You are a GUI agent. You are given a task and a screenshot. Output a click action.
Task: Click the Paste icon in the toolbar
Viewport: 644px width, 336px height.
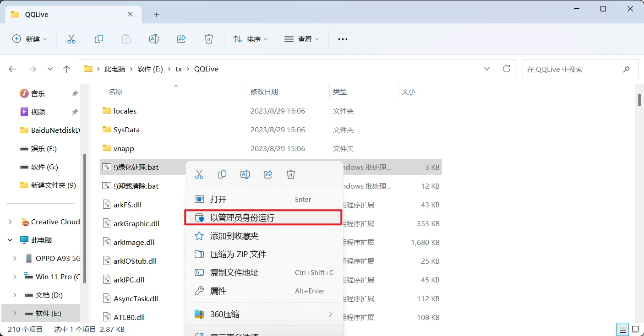pos(126,39)
